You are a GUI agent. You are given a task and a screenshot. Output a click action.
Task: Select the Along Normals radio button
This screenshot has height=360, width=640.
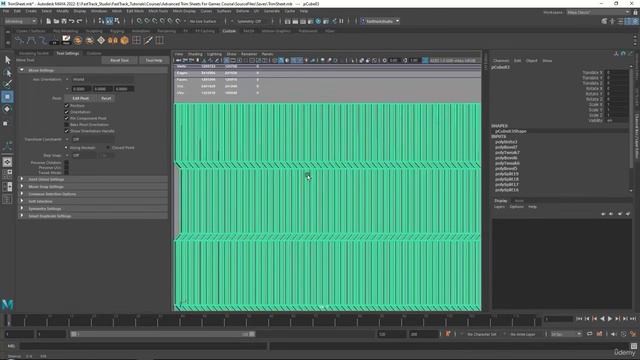pyautogui.click(x=66, y=148)
